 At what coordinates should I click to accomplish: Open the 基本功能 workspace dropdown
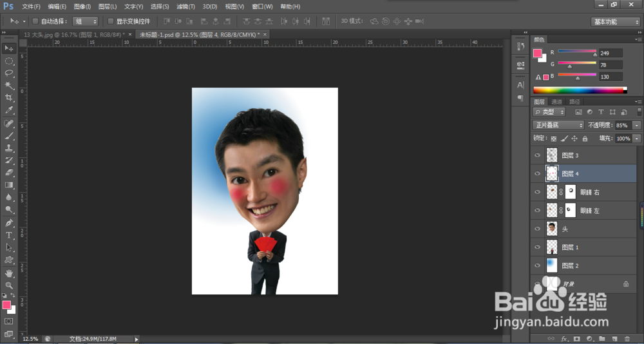(615, 21)
